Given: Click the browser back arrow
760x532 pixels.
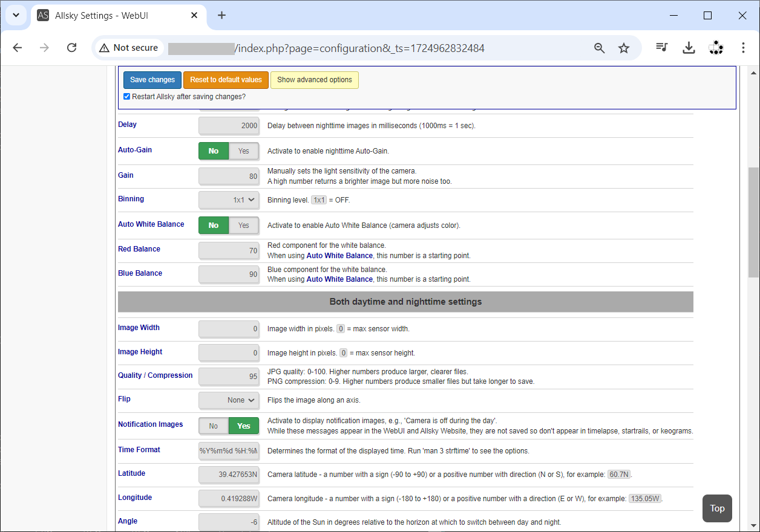Looking at the screenshot, I should click(18, 48).
